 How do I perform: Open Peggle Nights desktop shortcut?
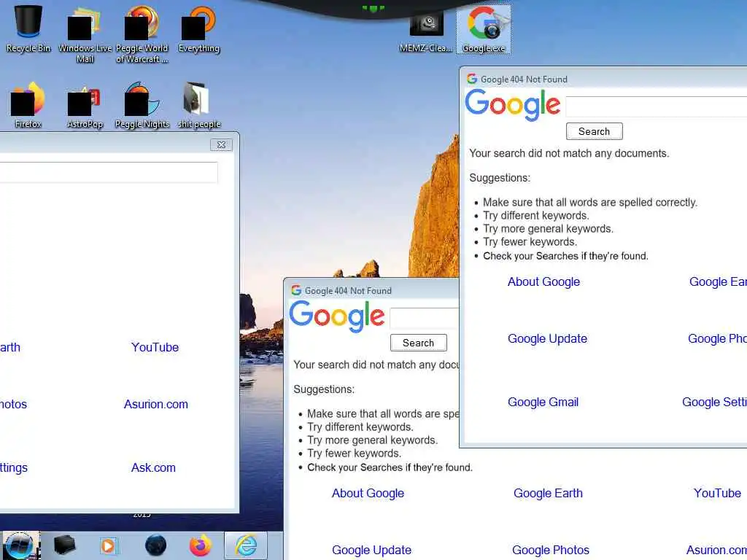click(x=142, y=105)
